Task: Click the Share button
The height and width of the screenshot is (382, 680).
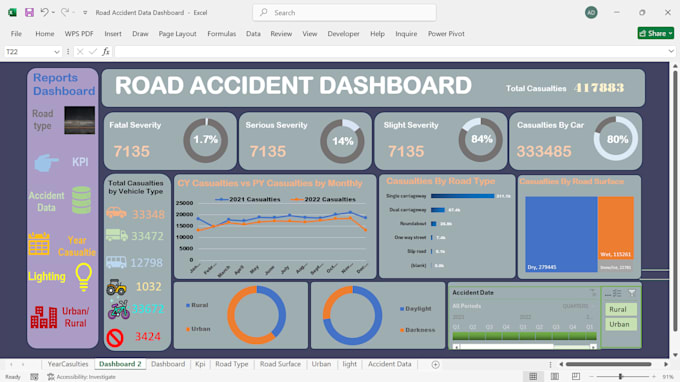Action: coord(656,33)
